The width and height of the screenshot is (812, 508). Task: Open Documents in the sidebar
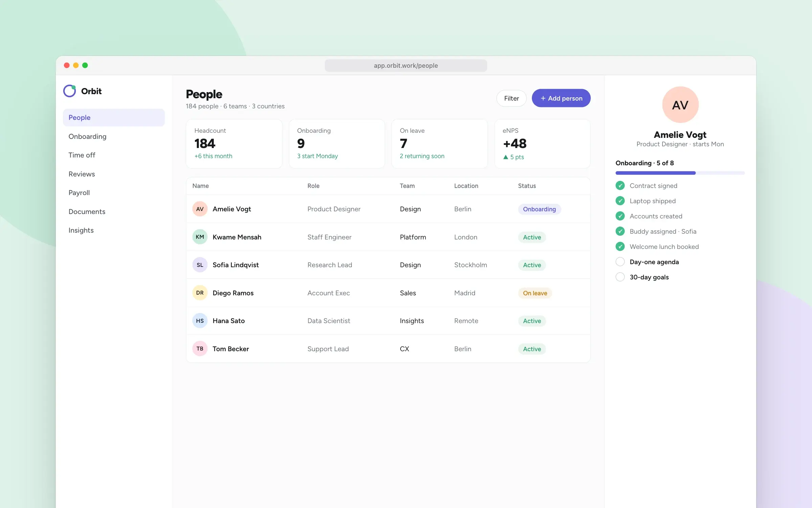point(114,212)
